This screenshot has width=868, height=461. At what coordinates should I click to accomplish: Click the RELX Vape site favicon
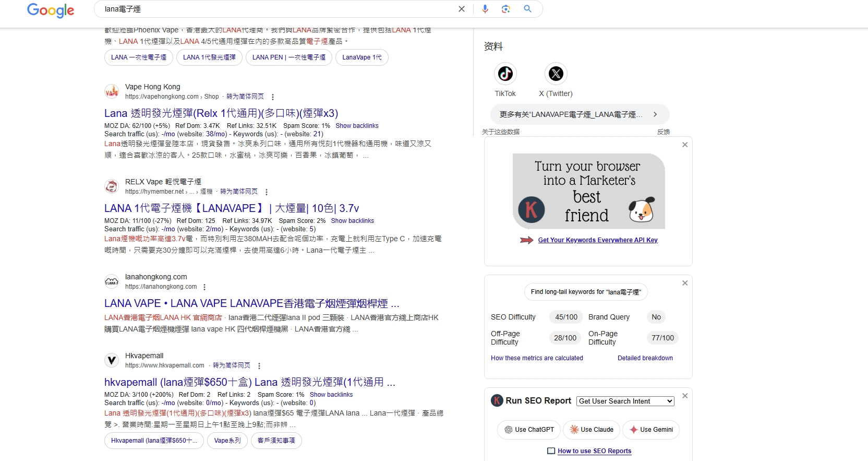(x=112, y=186)
